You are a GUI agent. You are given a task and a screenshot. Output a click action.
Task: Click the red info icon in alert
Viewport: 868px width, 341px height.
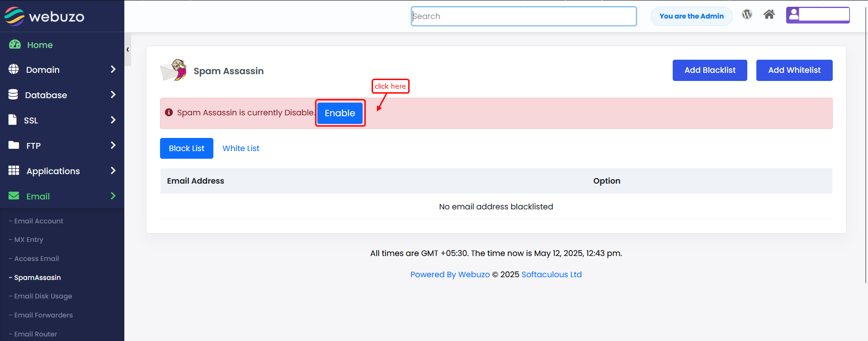[x=169, y=112]
